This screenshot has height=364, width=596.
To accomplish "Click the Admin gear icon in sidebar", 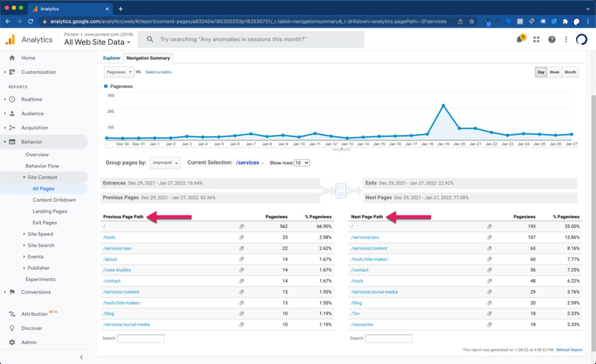I will pos(12,342).
